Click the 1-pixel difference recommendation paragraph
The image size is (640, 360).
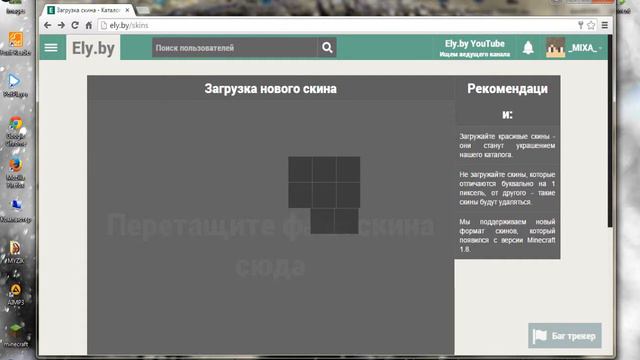point(507,188)
